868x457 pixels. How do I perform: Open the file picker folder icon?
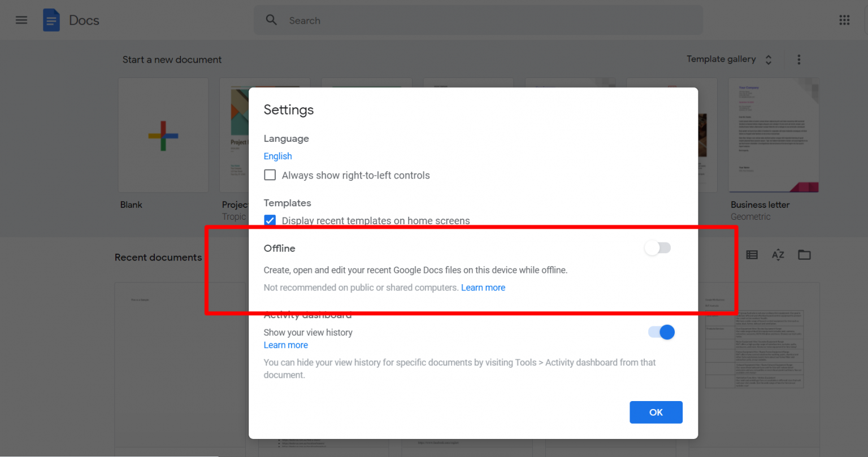pyautogui.click(x=804, y=255)
